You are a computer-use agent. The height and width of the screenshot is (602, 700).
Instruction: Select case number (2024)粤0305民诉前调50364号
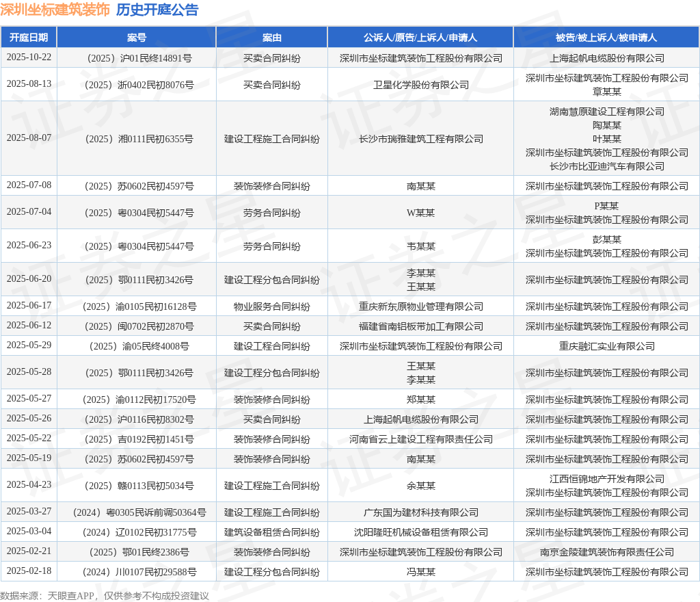pos(139,512)
